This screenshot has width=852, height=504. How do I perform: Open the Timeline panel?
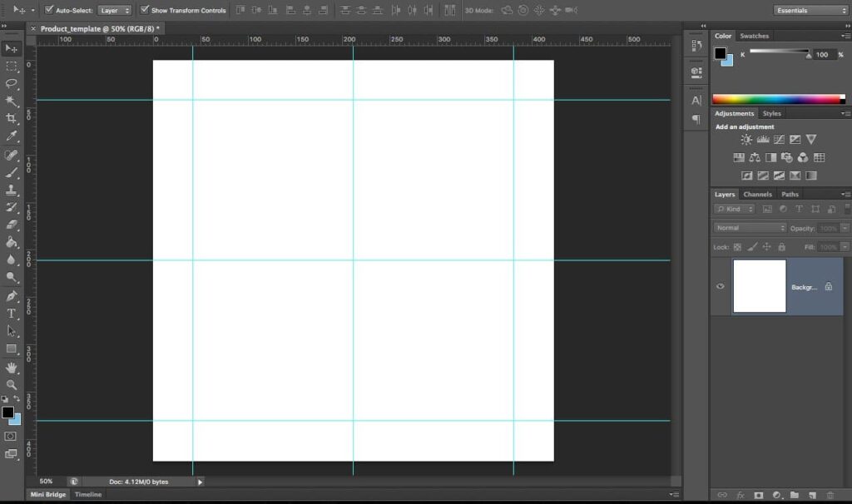pyautogui.click(x=88, y=494)
